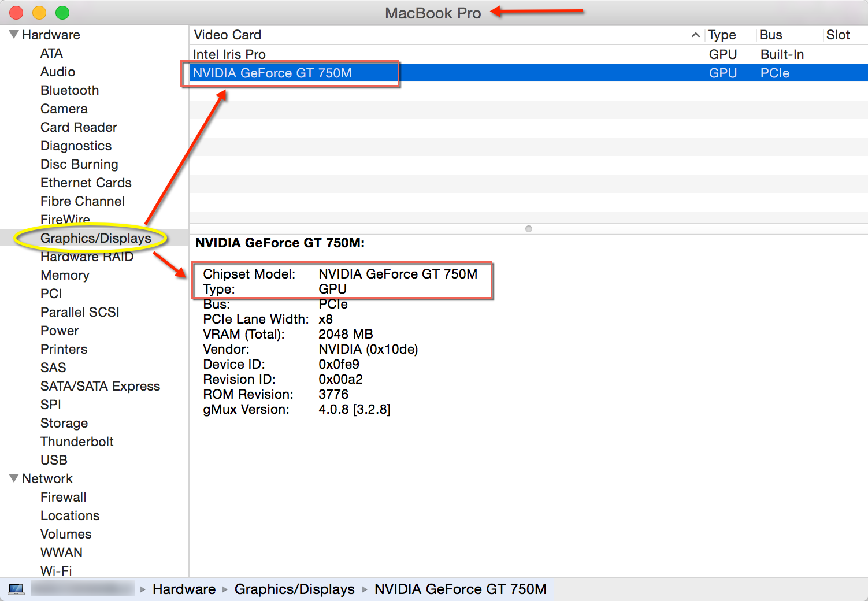Viewport: 868px width, 601px height.
Task: Select FireWire in the sidebar
Action: 65,220
